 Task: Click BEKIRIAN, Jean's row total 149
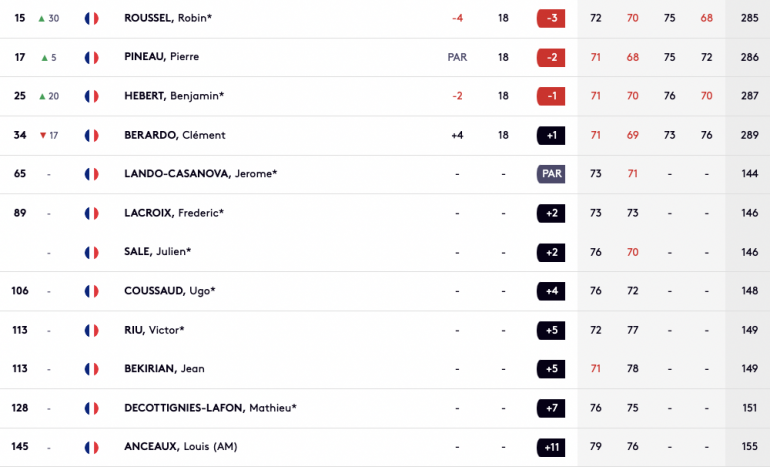pyautogui.click(x=749, y=369)
